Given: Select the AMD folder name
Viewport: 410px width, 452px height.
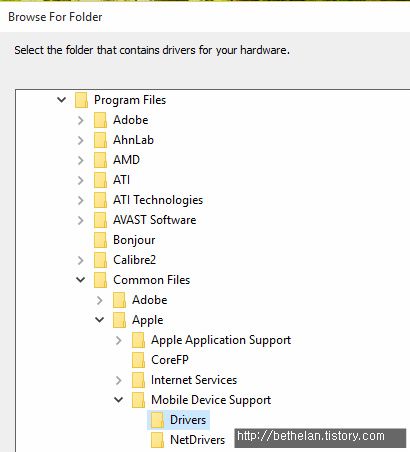Looking at the screenshot, I should (x=126, y=160).
